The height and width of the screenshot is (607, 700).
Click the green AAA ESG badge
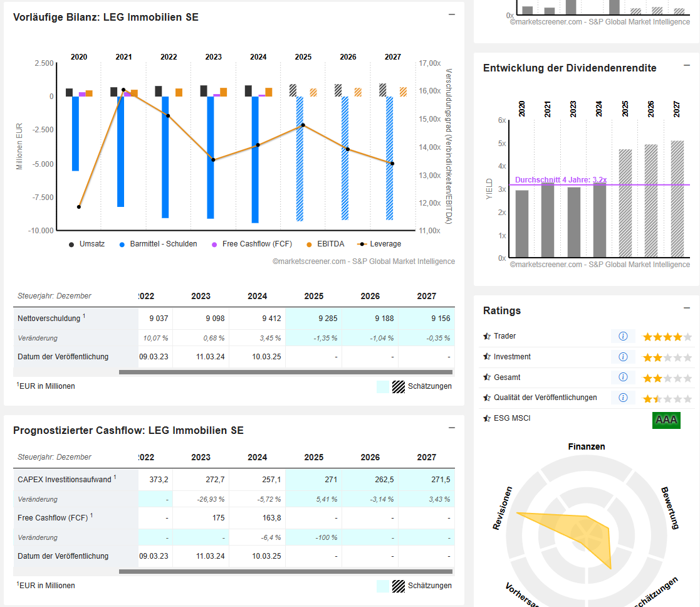coord(666,420)
